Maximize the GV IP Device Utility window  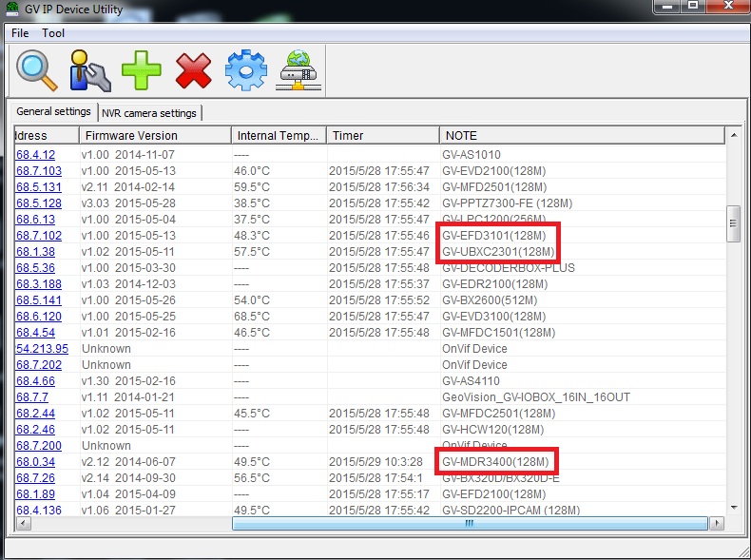[x=693, y=6]
